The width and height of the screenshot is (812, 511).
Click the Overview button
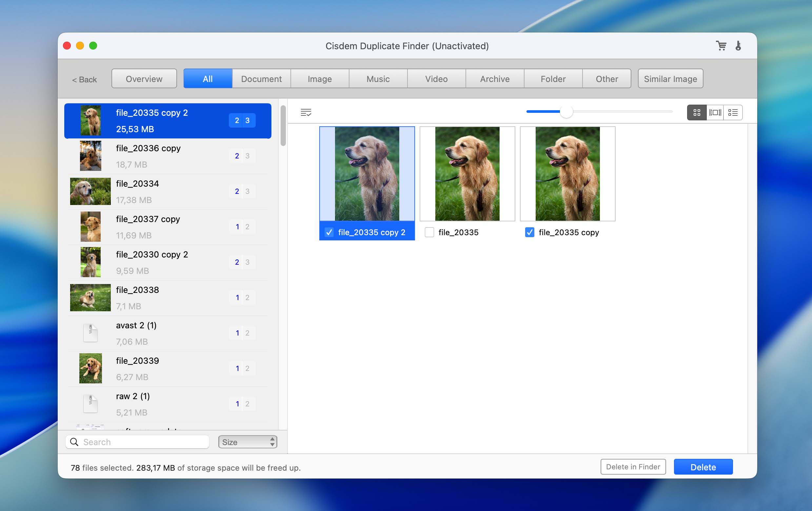point(144,79)
